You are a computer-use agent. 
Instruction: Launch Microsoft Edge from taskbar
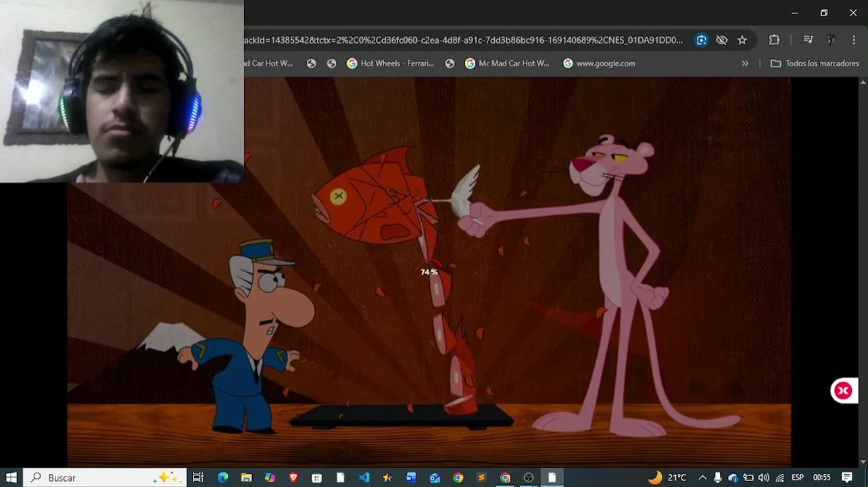pos(222,478)
